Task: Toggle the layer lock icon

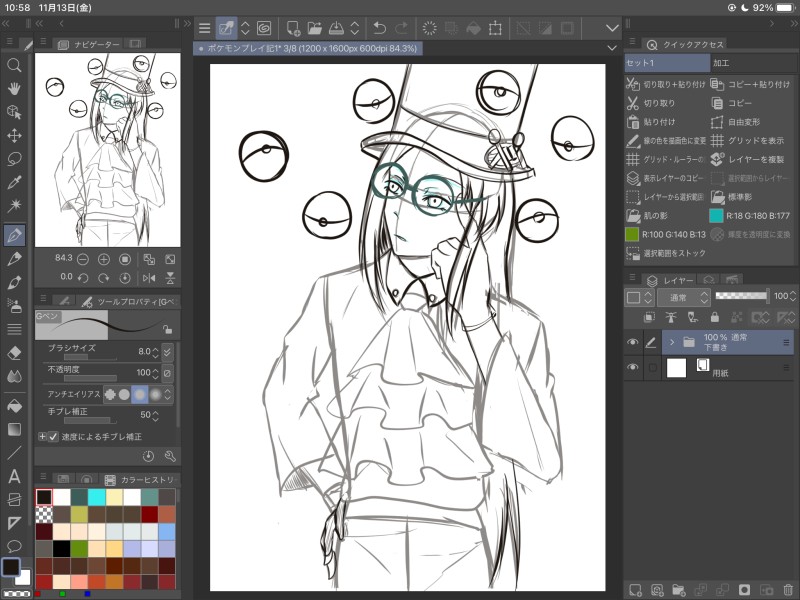Action: point(714,317)
